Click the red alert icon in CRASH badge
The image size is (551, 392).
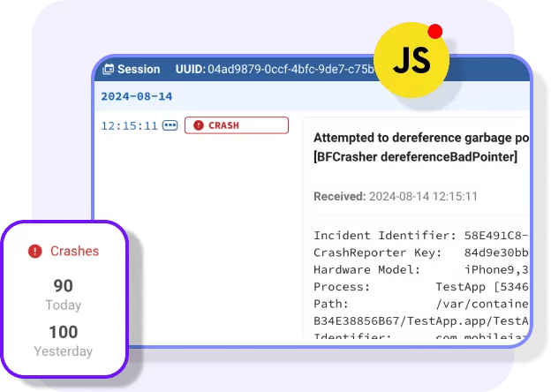pos(199,125)
